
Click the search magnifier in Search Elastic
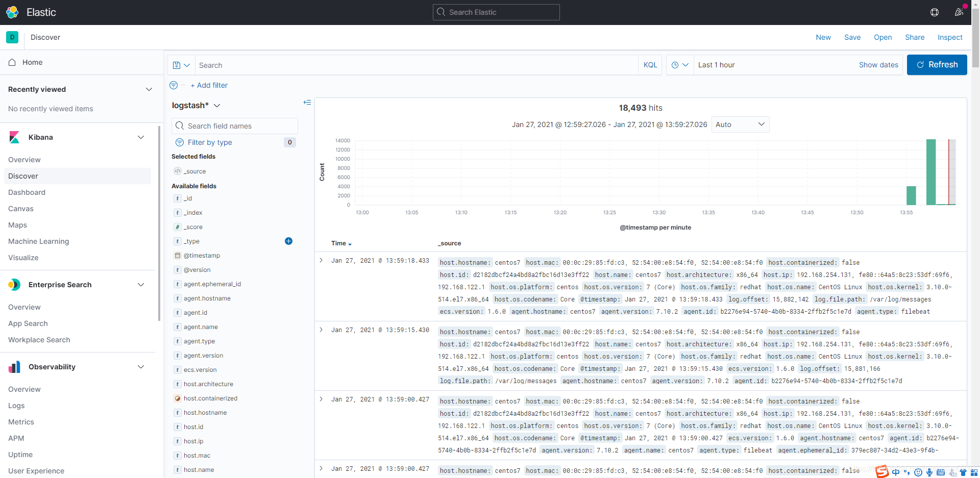(442, 12)
